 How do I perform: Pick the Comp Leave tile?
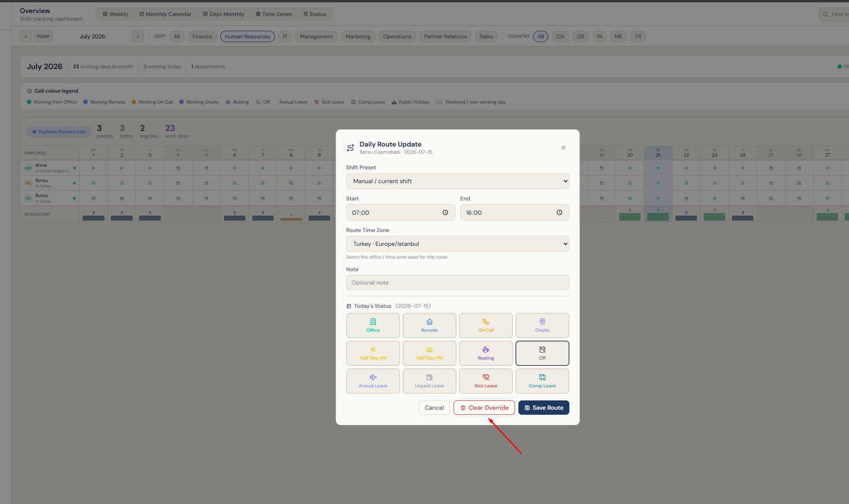542,381
